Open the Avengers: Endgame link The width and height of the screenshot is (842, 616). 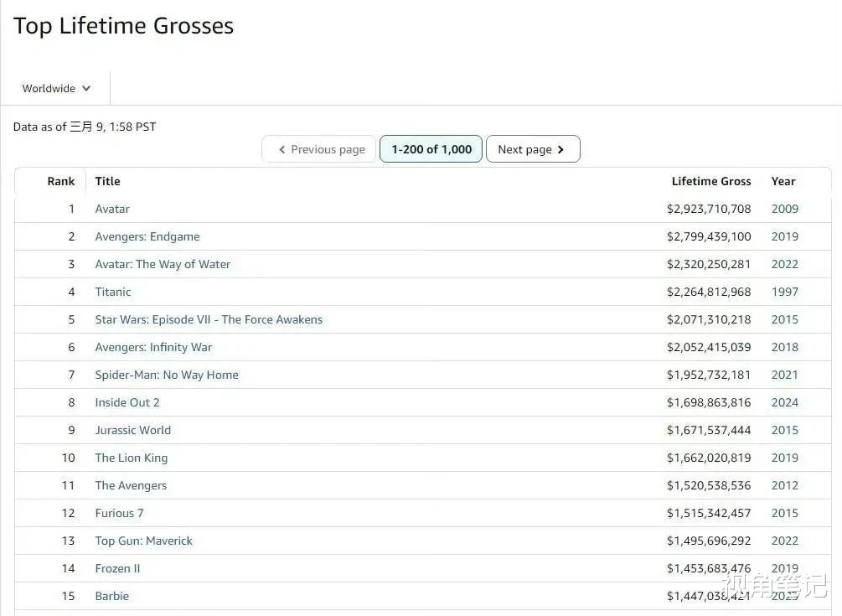pyautogui.click(x=147, y=237)
